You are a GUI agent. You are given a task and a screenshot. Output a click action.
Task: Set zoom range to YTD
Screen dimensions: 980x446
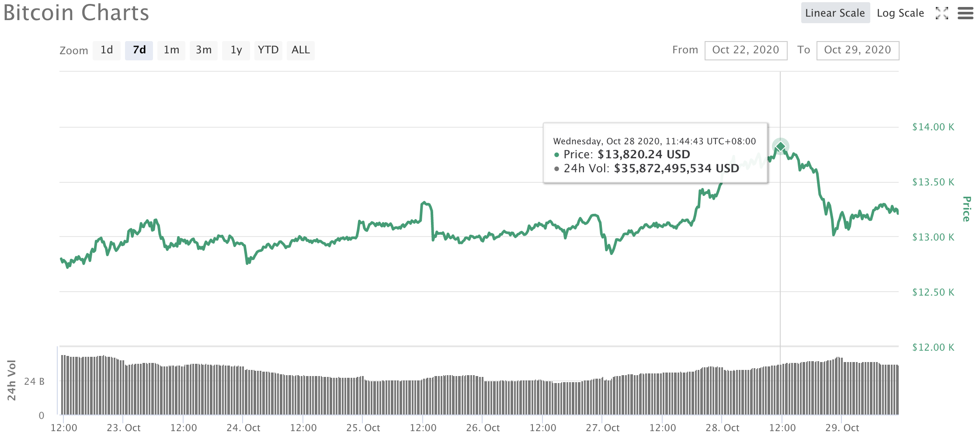point(268,50)
